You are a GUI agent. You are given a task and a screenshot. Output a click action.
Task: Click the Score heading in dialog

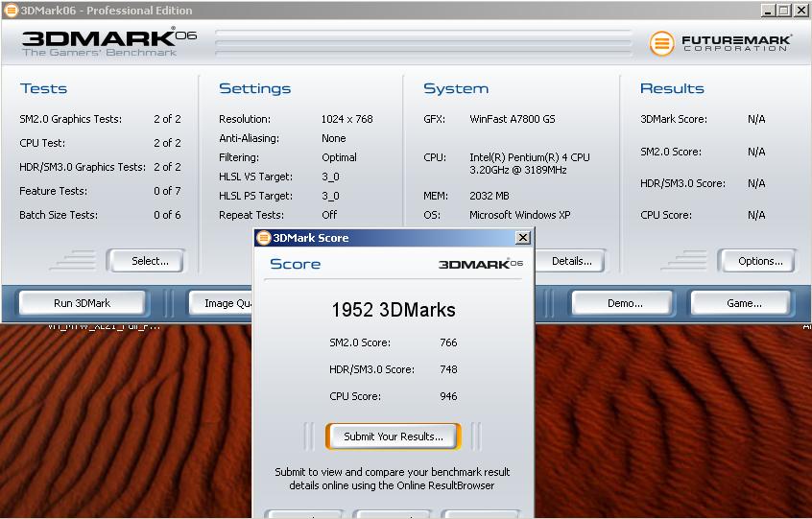[296, 264]
